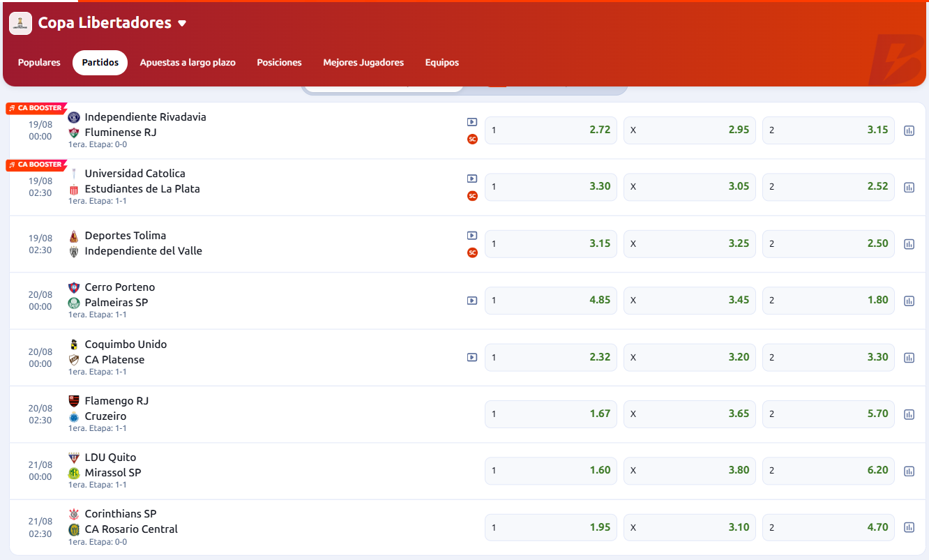
Task: Open statistics icon for Corinthians SP match
Action: 909,528
